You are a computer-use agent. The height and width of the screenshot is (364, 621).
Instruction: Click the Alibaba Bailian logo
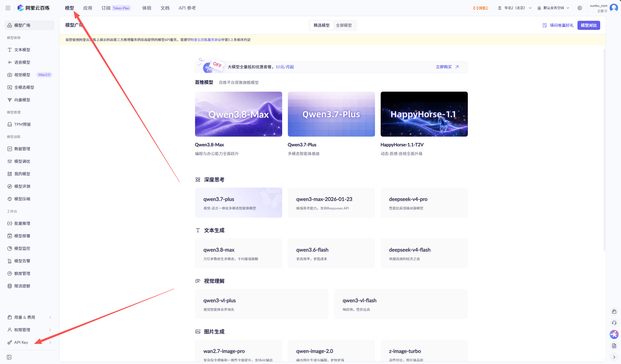[34, 8]
